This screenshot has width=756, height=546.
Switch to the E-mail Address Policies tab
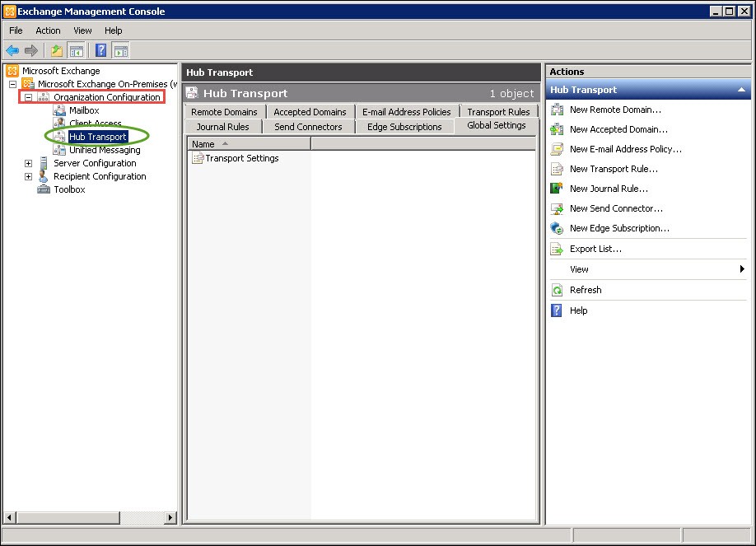(x=407, y=112)
